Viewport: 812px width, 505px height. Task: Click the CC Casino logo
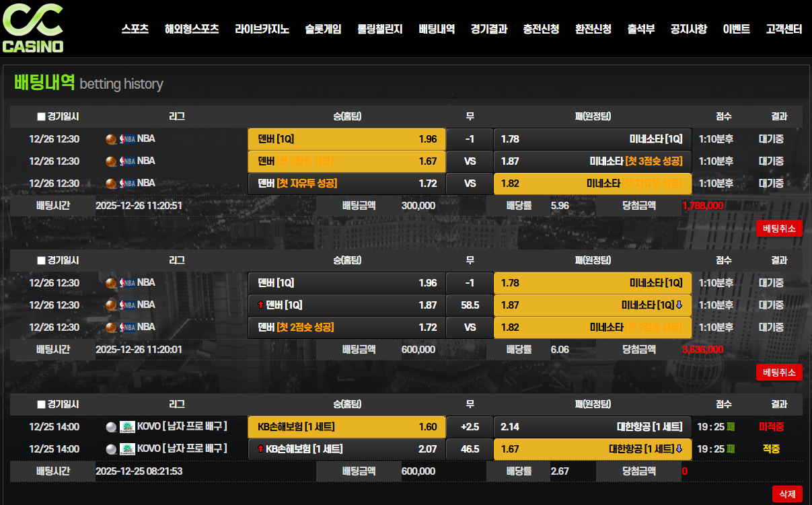click(33, 28)
